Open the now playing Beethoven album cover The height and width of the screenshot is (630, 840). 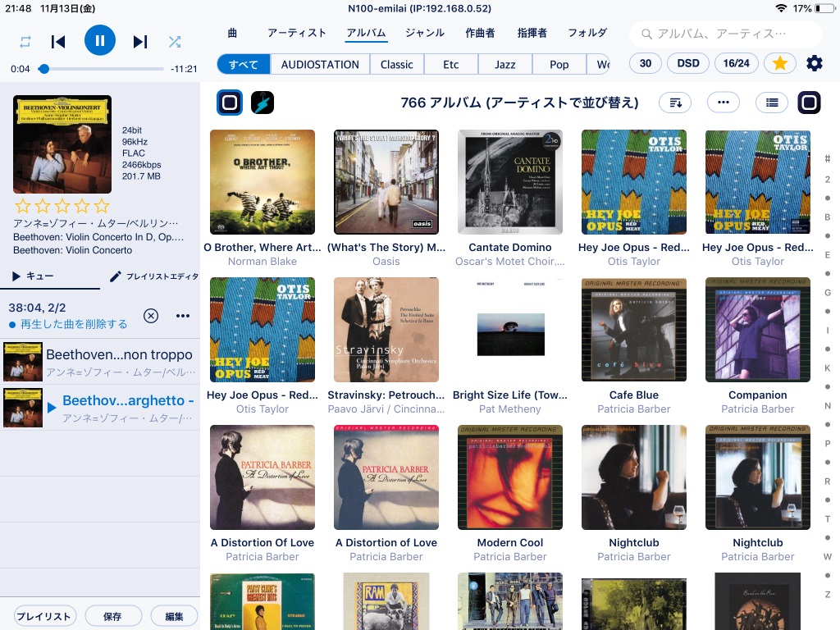62,144
